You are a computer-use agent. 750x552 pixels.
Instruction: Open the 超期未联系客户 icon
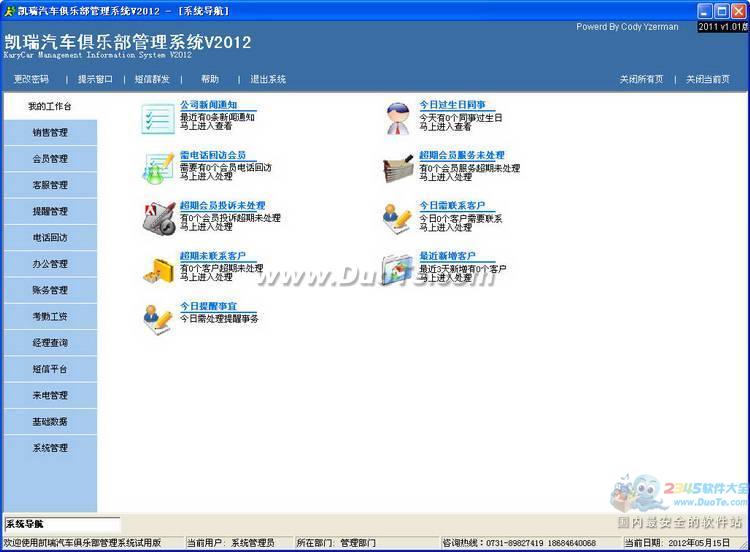tap(158, 268)
